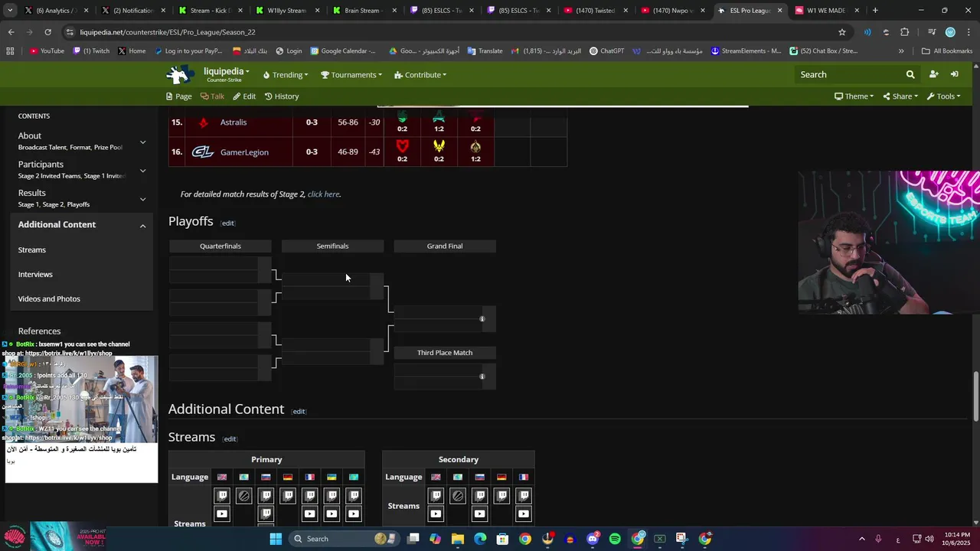Click the Grand Final match info icon

pyautogui.click(x=482, y=318)
